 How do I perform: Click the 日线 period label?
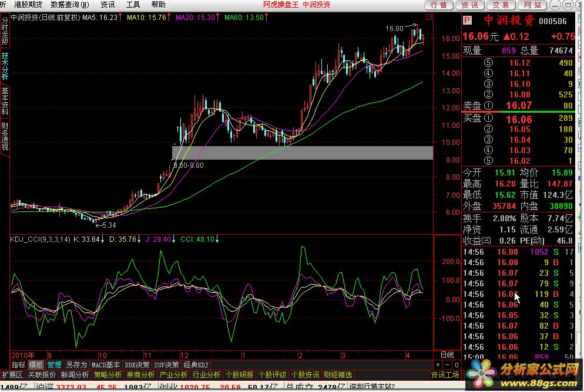coord(447,355)
